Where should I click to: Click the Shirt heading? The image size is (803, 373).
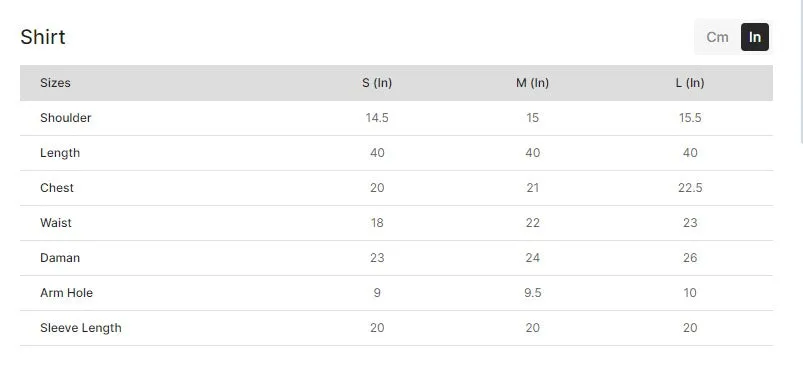tap(43, 37)
